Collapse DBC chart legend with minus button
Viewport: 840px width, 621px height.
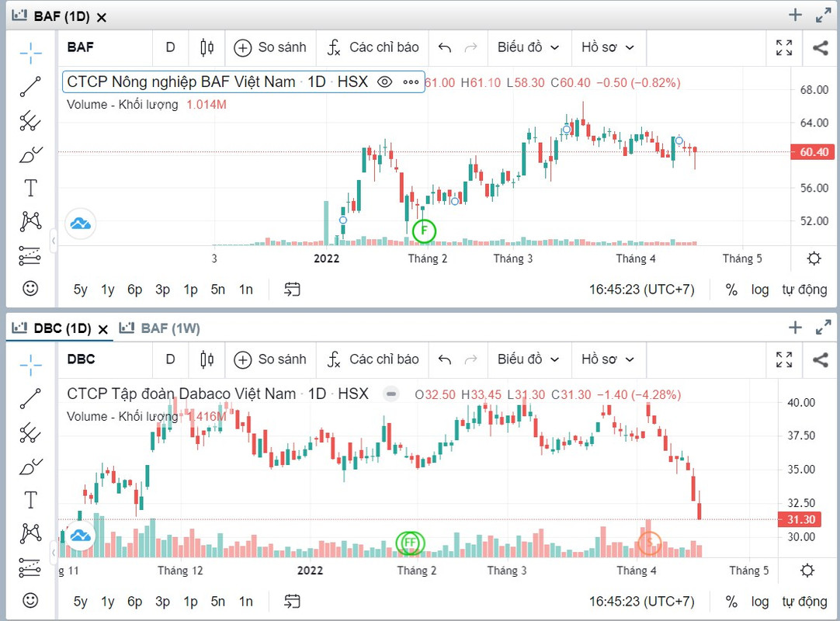pyautogui.click(x=391, y=394)
